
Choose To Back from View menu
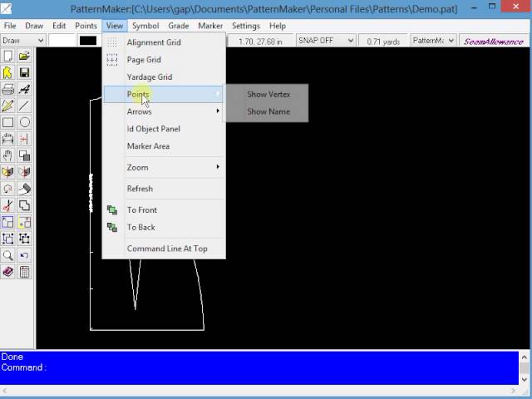(x=164, y=227)
